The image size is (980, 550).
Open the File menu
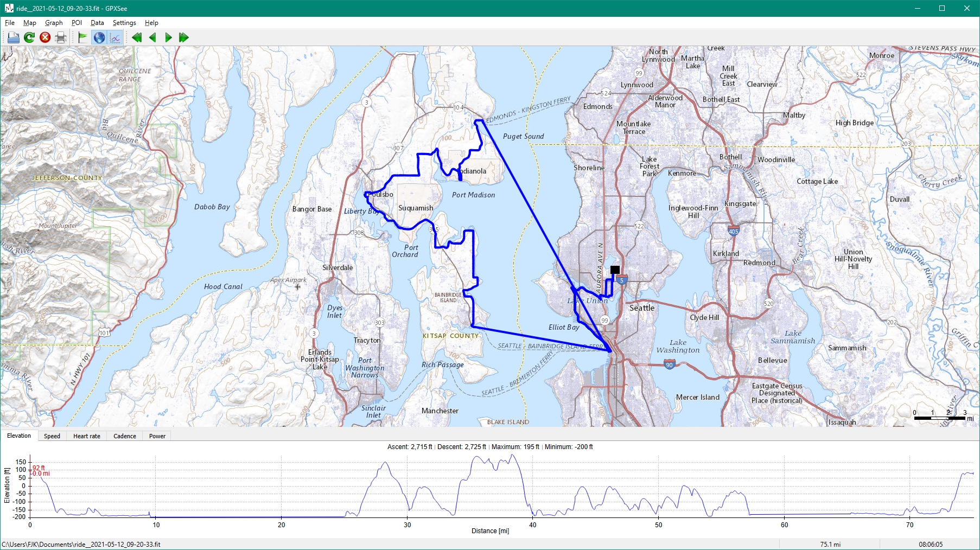[x=10, y=23]
